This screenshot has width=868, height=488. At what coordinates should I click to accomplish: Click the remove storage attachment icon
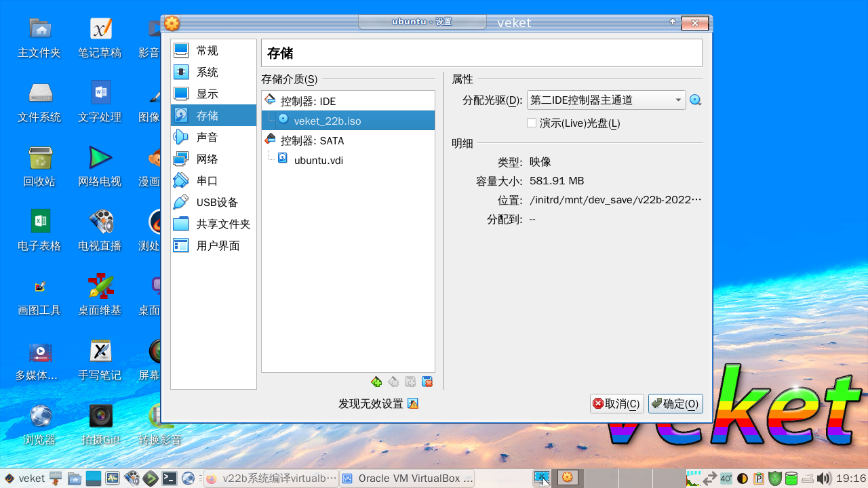(427, 382)
